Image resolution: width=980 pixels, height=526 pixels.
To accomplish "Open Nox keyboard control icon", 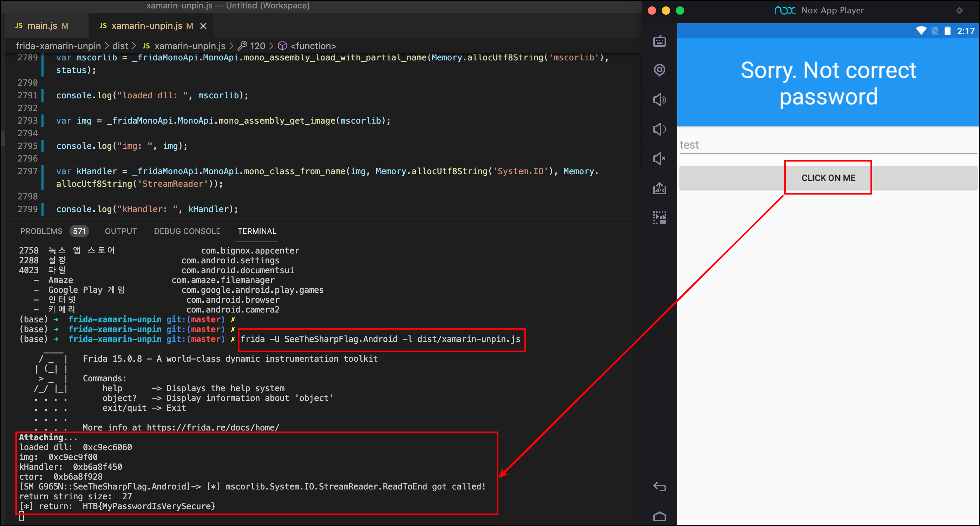I will [659, 41].
